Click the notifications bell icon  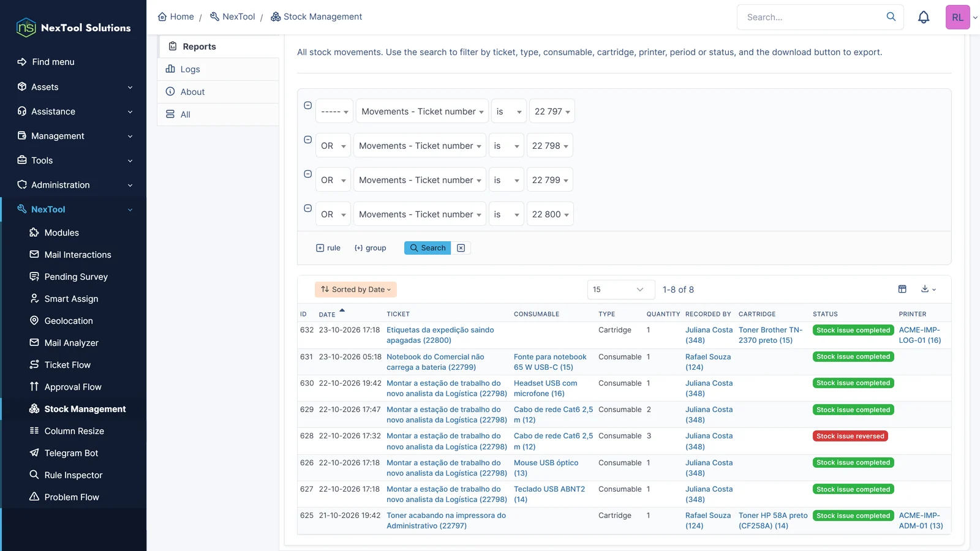pyautogui.click(x=924, y=17)
